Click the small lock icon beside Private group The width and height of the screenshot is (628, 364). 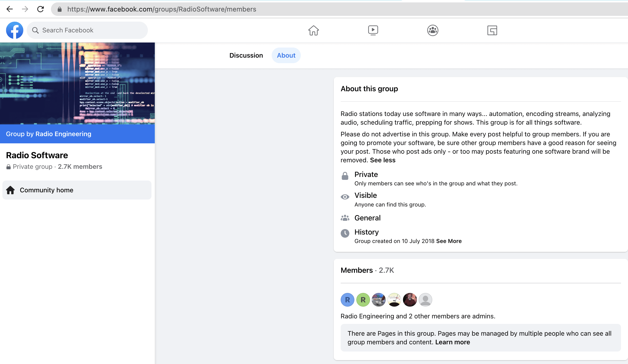coord(8,167)
